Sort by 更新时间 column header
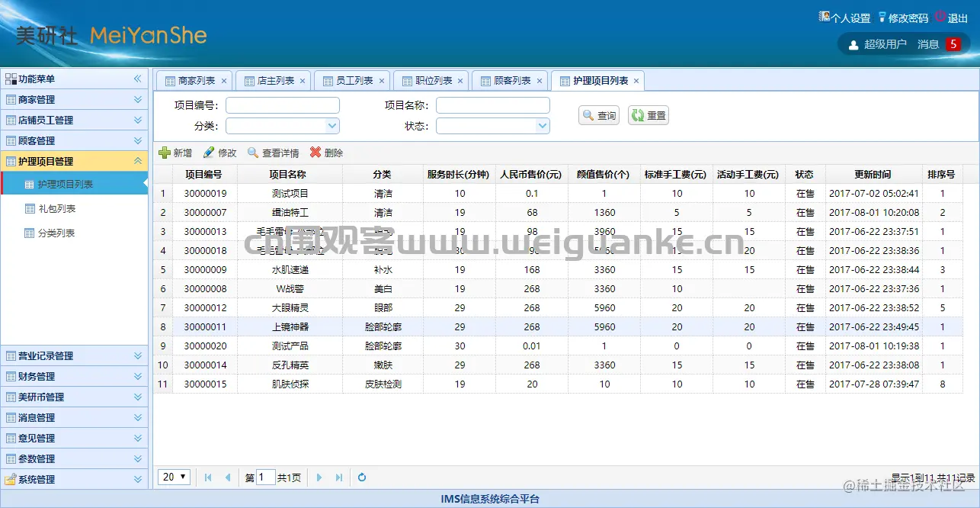This screenshot has height=508, width=980. tap(873, 175)
